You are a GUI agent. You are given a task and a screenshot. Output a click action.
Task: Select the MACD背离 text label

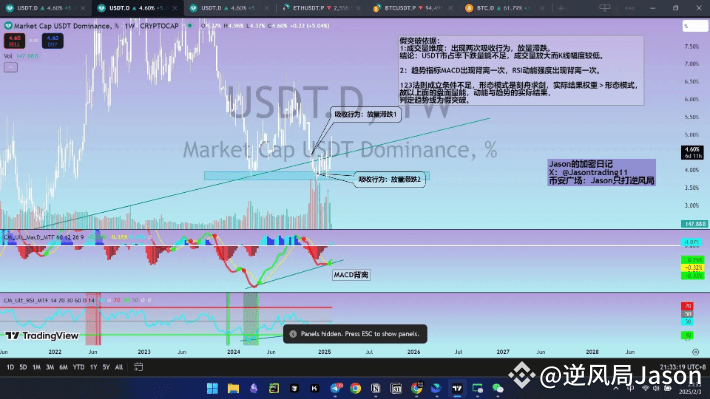[351, 274]
